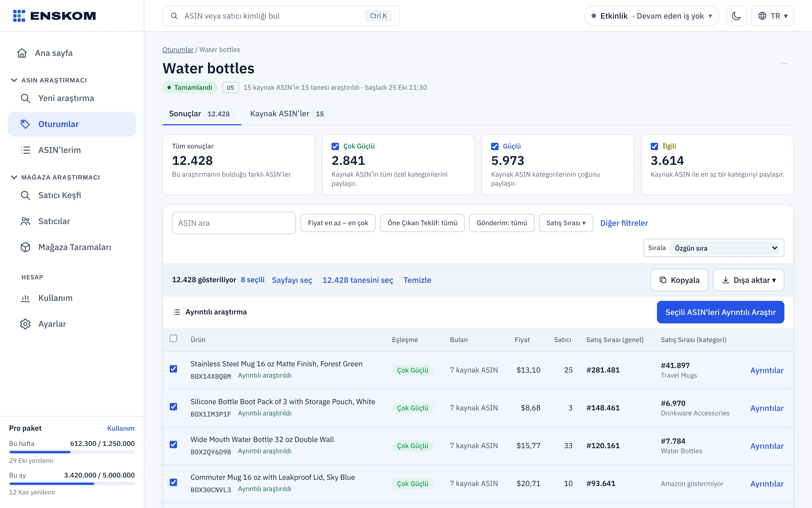Click the Satıcılar people icon
Screen dimensions: 812x508
[25, 221]
